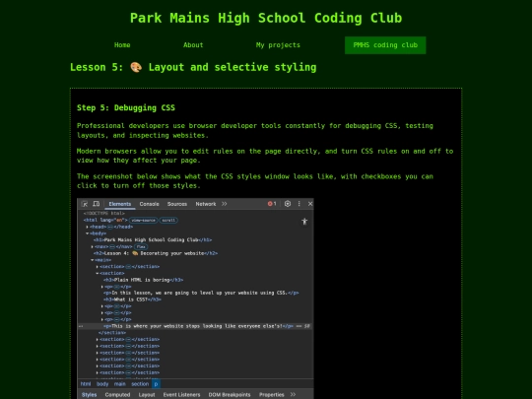This screenshot has width=532, height=399.
Task: Click the Step 5: Debugging CSS heading
Action: [126, 108]
